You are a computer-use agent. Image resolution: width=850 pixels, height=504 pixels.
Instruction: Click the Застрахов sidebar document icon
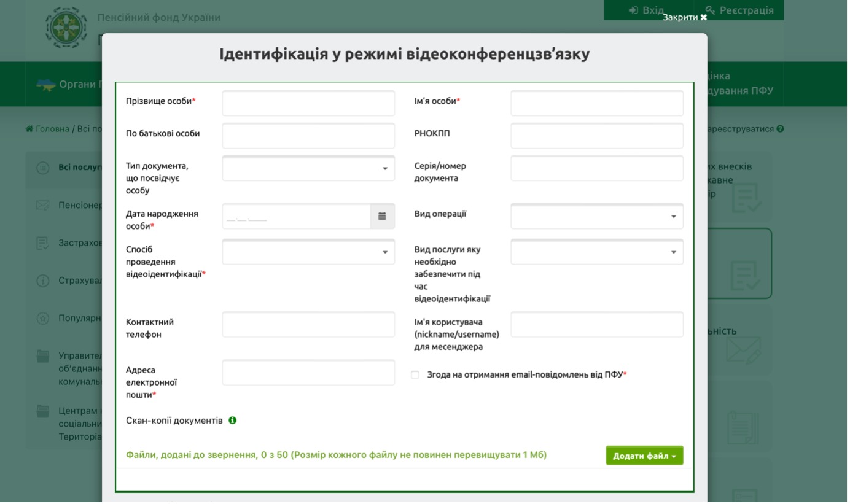42,244
